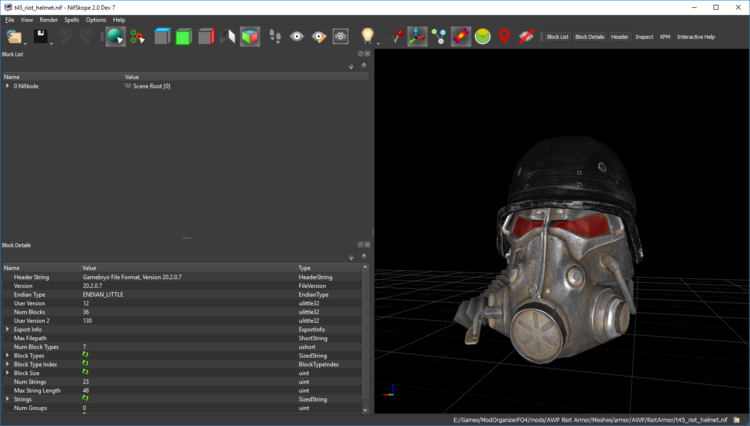
Task: Activate the Select Vertex tool
Action: (x=138, y=37)
